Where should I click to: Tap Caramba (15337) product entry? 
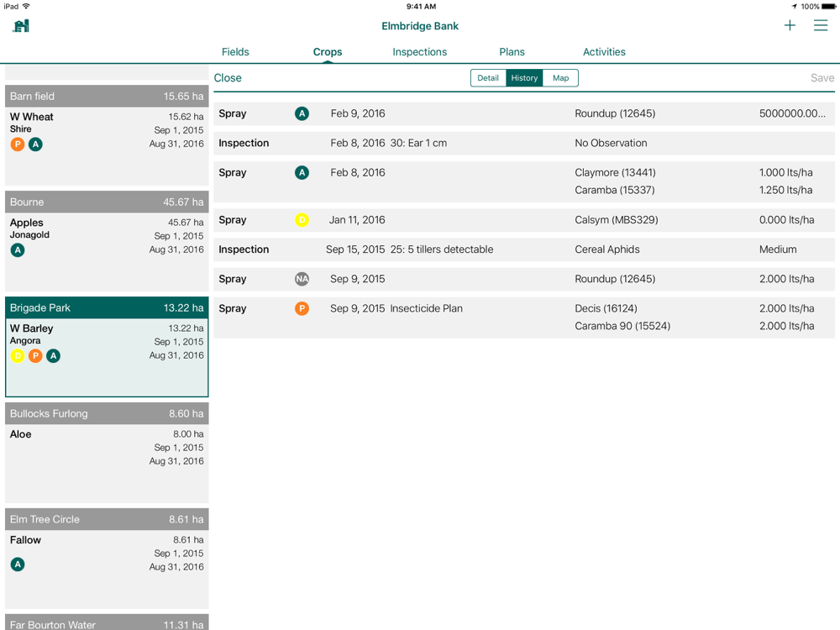615,190
